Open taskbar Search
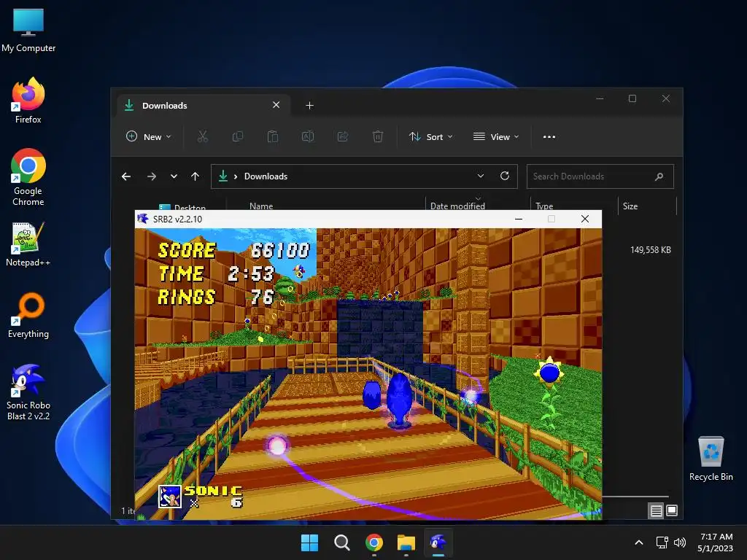Screen dimensions: 747x560 341,542
